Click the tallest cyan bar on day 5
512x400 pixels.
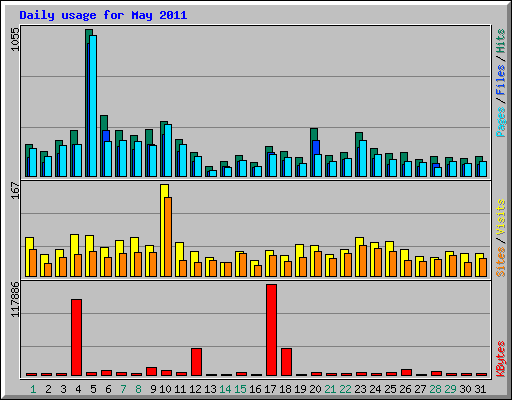93,106
